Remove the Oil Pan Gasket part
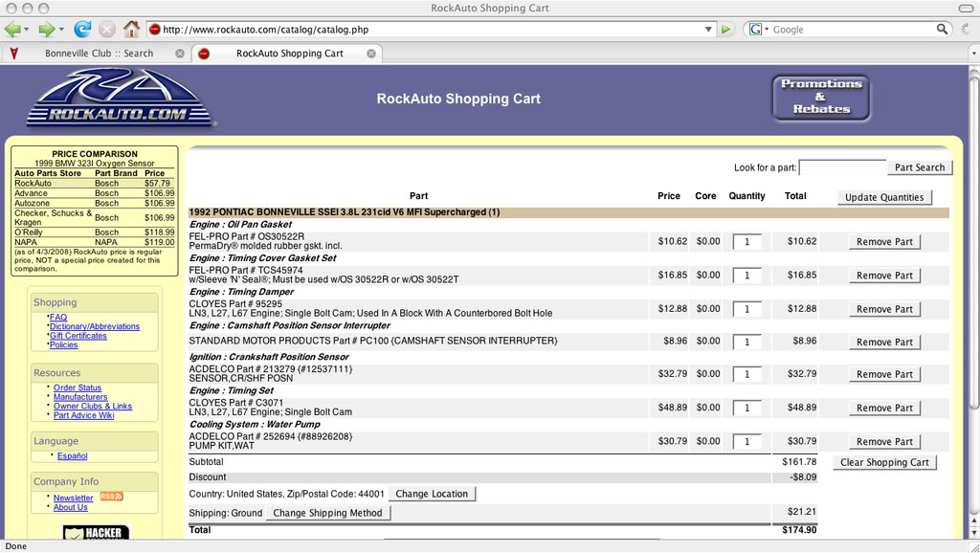This screenshot has height=553, width=980. [x=884, y=242]
